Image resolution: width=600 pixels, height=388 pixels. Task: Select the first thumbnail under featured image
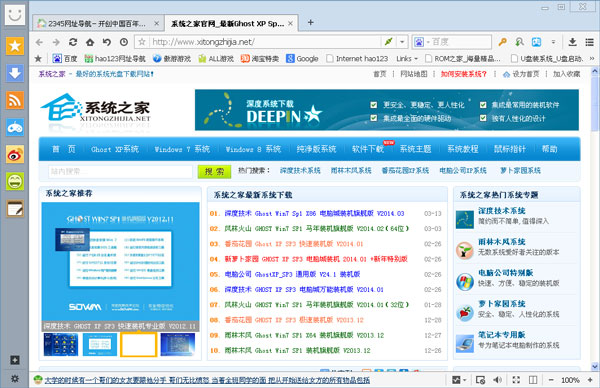pyautogui.click(x=61, y=344)
